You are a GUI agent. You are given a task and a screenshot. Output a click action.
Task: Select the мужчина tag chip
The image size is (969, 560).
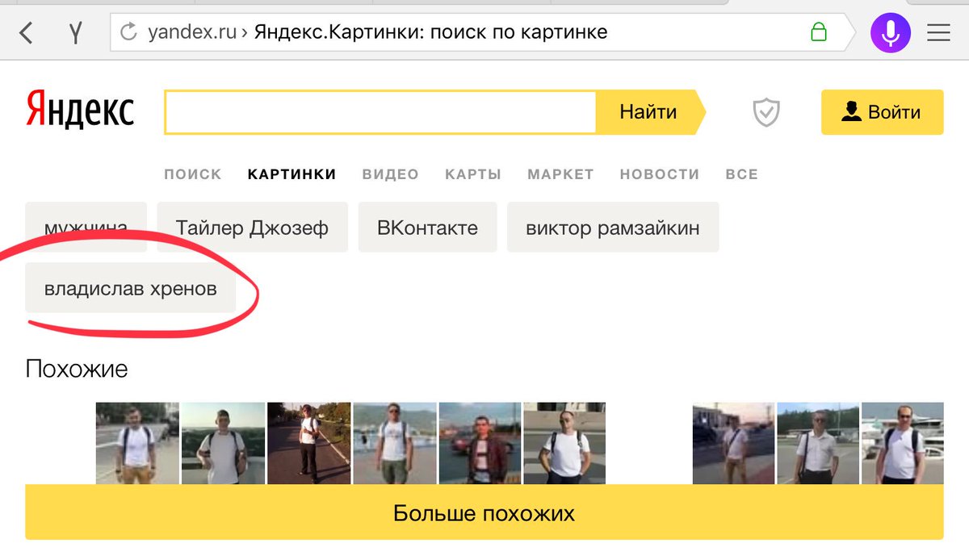(86, 227)
